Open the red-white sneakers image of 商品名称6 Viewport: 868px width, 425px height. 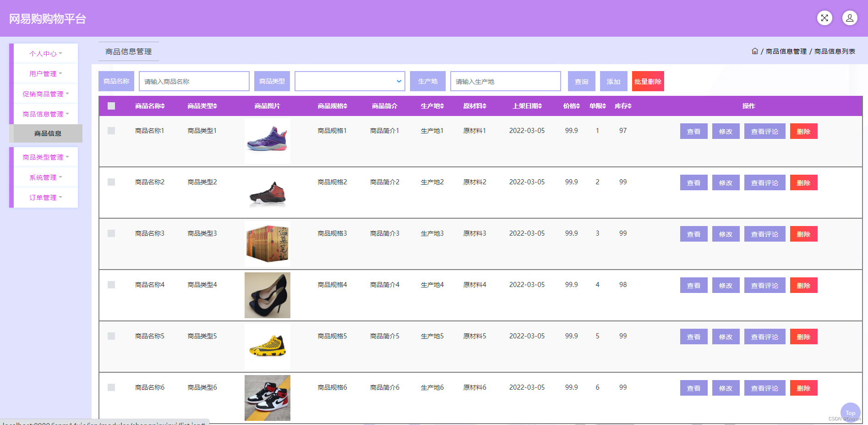pyautogui.click(x=267, y=398)
